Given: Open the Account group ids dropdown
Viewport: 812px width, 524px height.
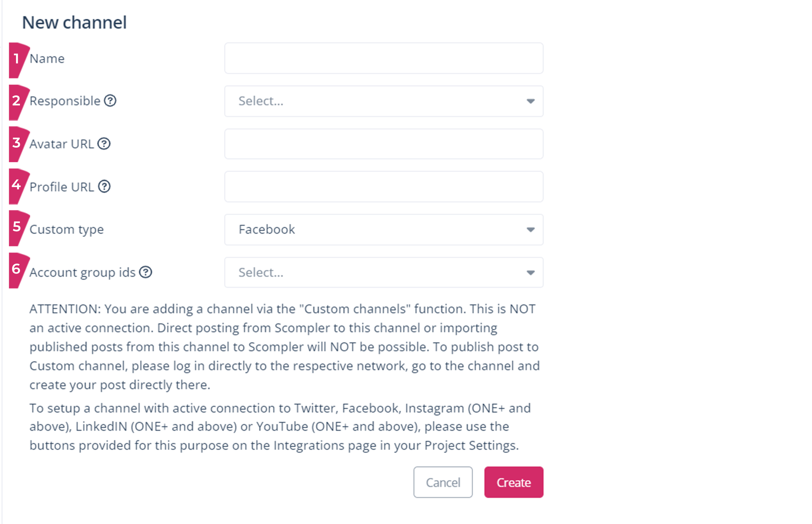Looking at the screenshot, I should (383, 272).
